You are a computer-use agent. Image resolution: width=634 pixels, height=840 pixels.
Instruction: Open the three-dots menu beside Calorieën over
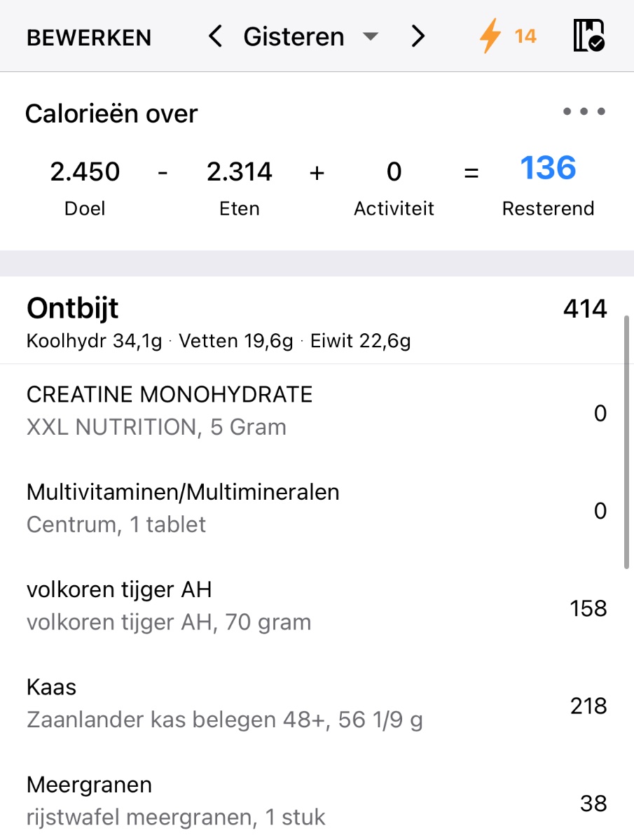tap(584, 111)
